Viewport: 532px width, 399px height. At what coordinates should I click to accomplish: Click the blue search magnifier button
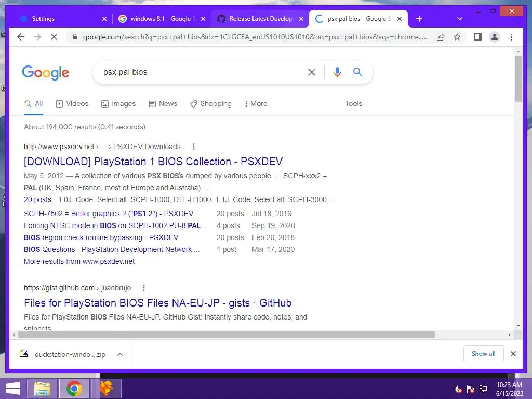click(357, 72)
